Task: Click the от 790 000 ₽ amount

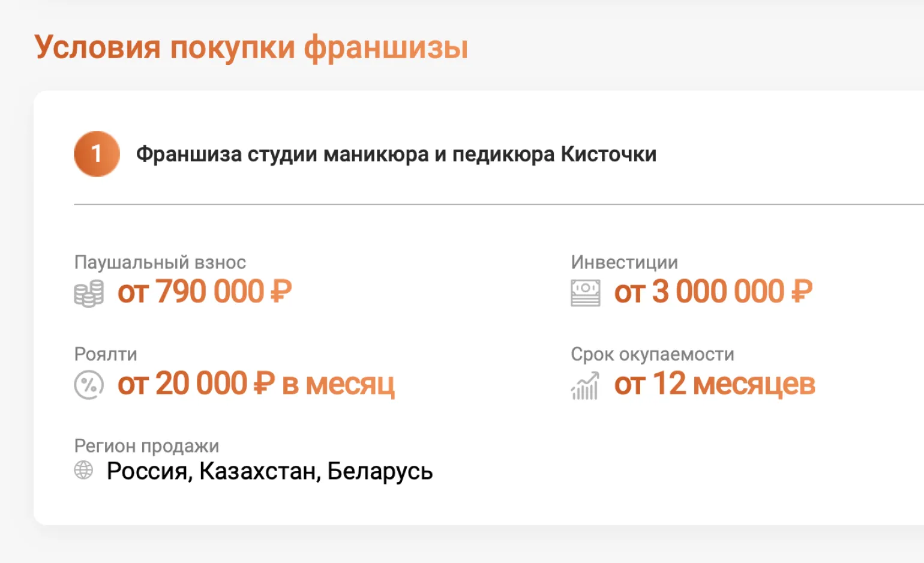Action: [205, 292]
